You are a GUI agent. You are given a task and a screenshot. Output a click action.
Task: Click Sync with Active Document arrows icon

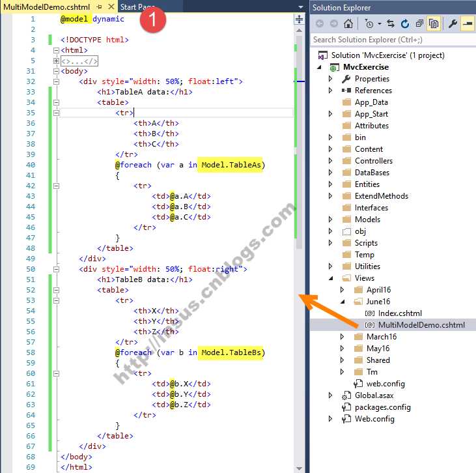point(391,23)
